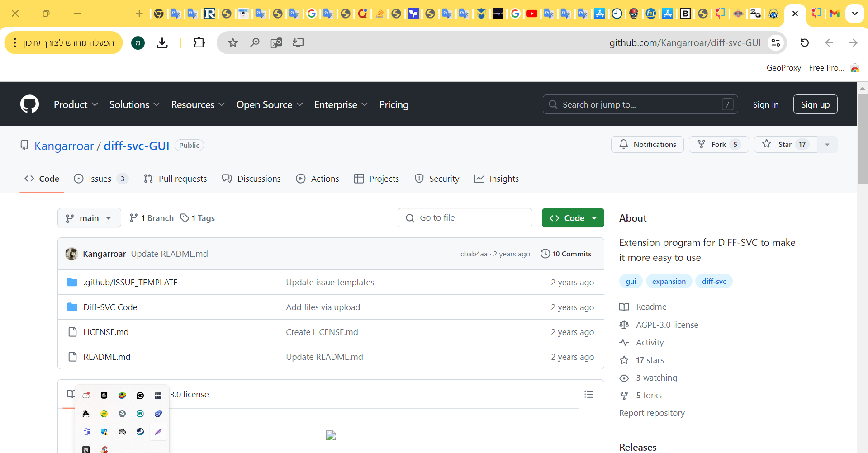This screenshot has width=868, height=453.
Task: Open the 10 Commits history link
Action: click(x=566, y=254)
